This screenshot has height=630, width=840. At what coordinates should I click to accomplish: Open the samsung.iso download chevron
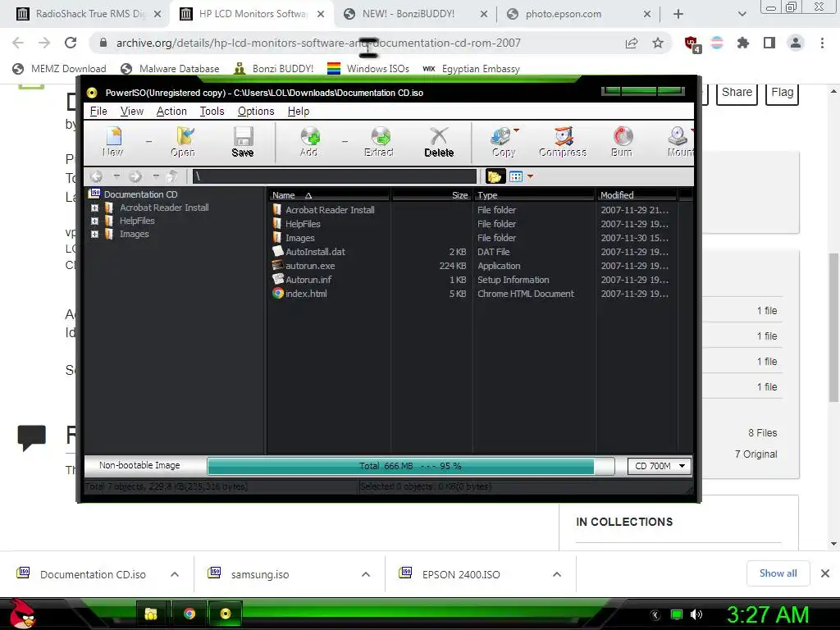click(366, 574)
